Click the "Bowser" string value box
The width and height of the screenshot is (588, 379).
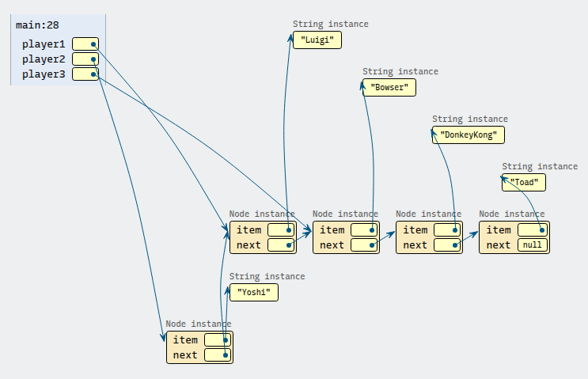coord(389,87)
